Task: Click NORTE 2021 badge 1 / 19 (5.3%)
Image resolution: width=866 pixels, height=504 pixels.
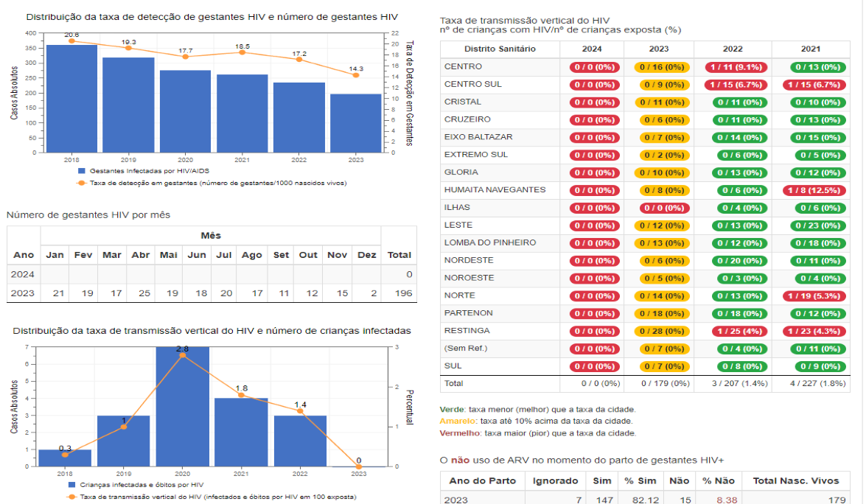Action: coord(814,296)
